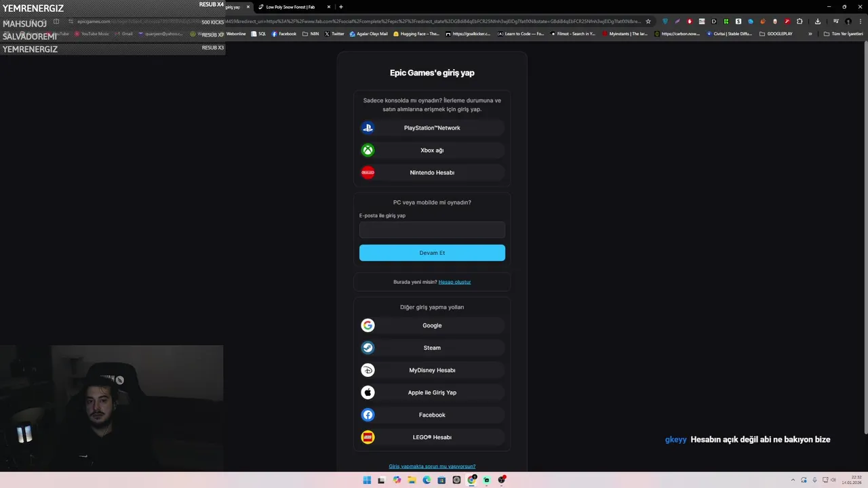The image size is (868, 488).
Task: Focus the E-posta email input field
Action: [x=432, y=230]
